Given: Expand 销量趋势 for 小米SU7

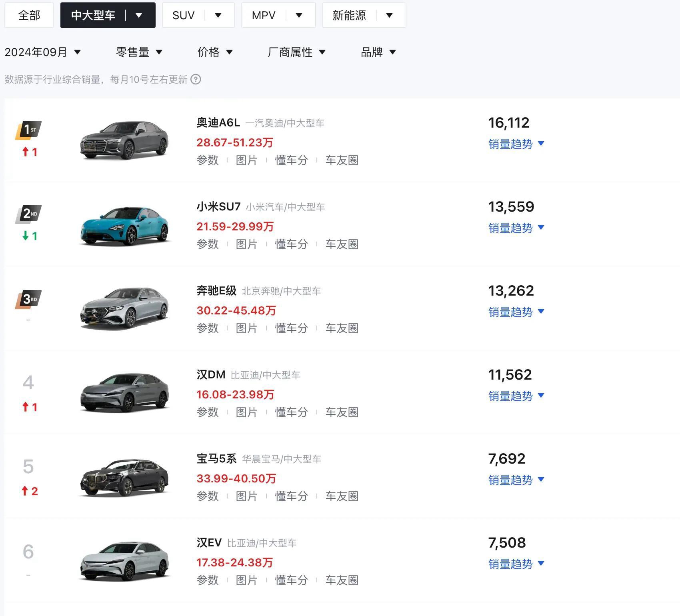Looking at the screenshot, I should tap(516, 228).
